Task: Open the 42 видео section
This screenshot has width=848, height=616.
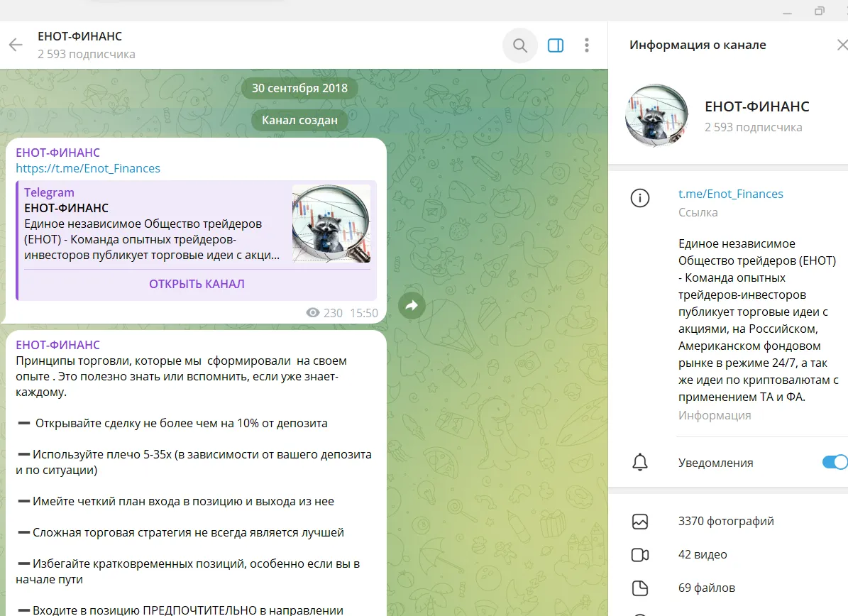Action: tap(703, 554)
